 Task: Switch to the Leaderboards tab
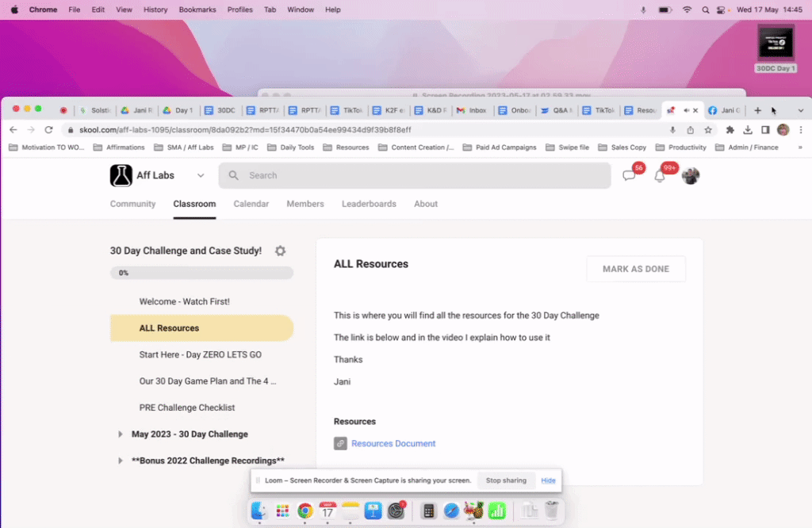[369, 204]
